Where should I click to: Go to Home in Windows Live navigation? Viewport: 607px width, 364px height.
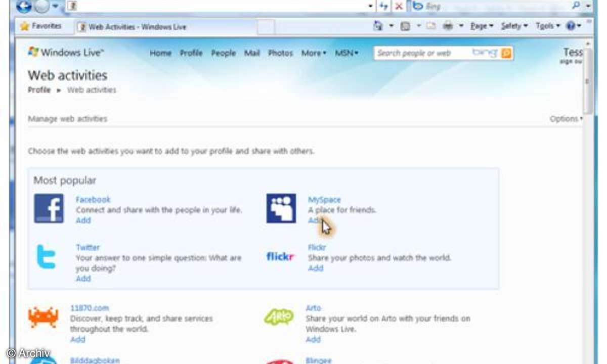160,53
